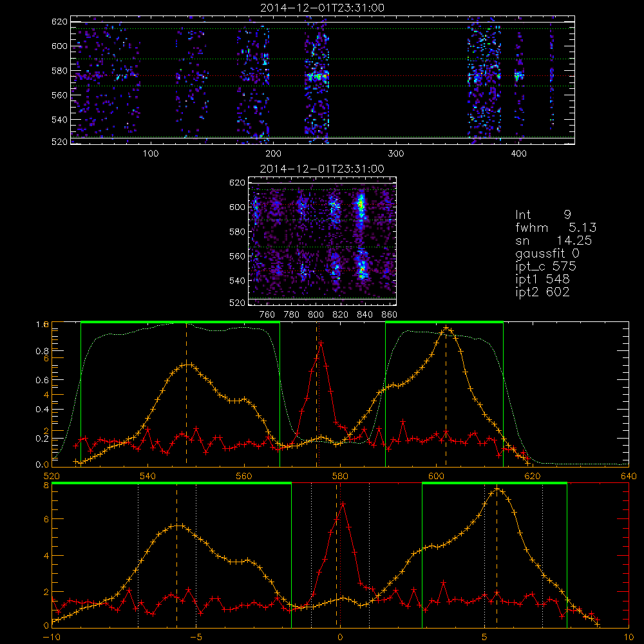Click x-axis label 800 on middle image
The height and width of the screenshot is (644, 644).
[316, 315]
